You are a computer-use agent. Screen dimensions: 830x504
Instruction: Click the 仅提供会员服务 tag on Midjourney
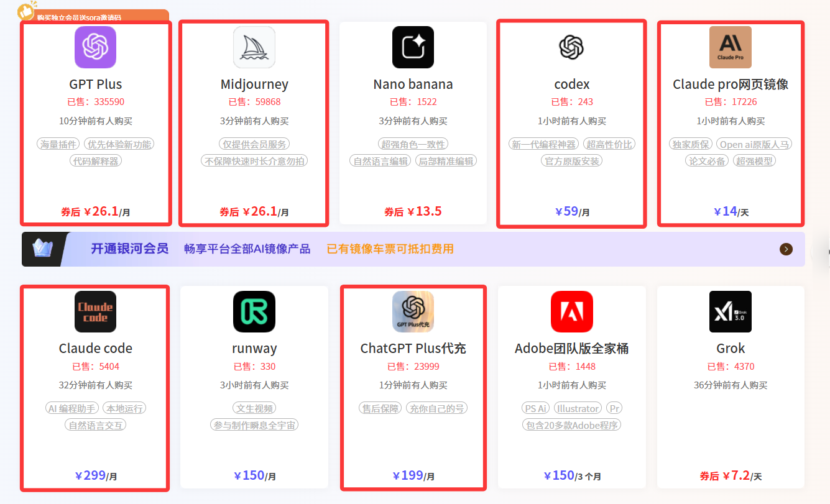[255, 144]
